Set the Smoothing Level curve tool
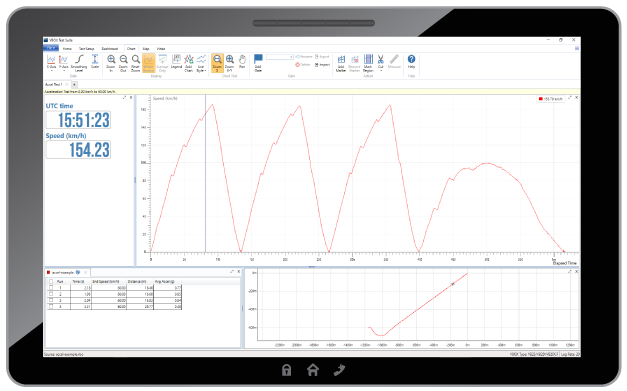This screenshot has height=391, width=627. tap(79, 60)
